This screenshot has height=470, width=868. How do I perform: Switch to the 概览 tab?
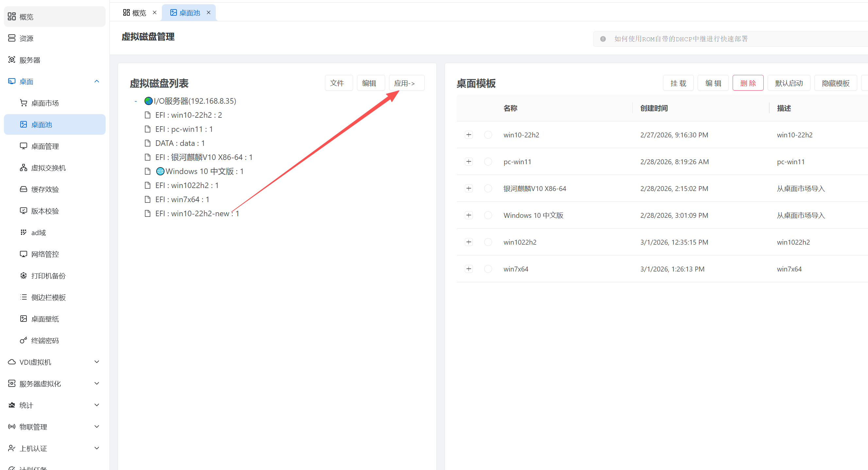coord(139,13)
